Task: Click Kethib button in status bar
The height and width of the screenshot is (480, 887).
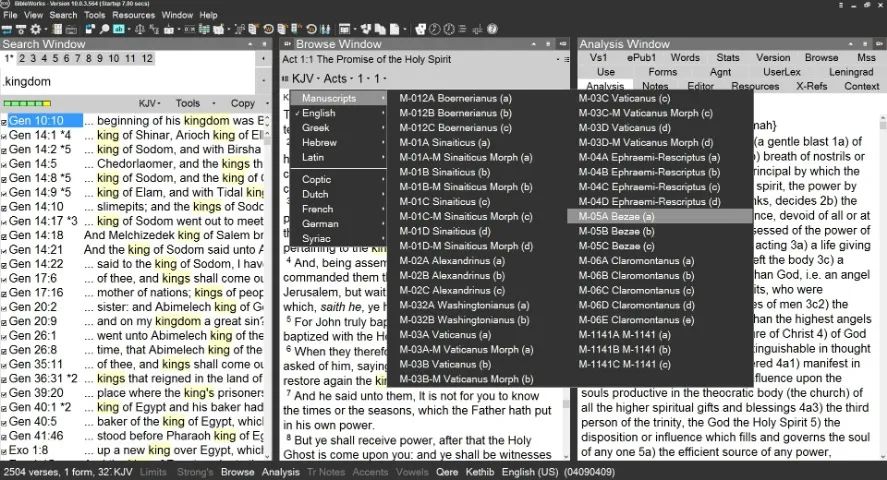Action: tap(480, 472)
